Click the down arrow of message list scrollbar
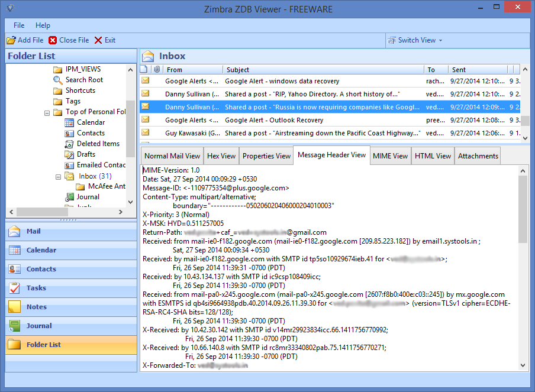 [x=526, y=138]
